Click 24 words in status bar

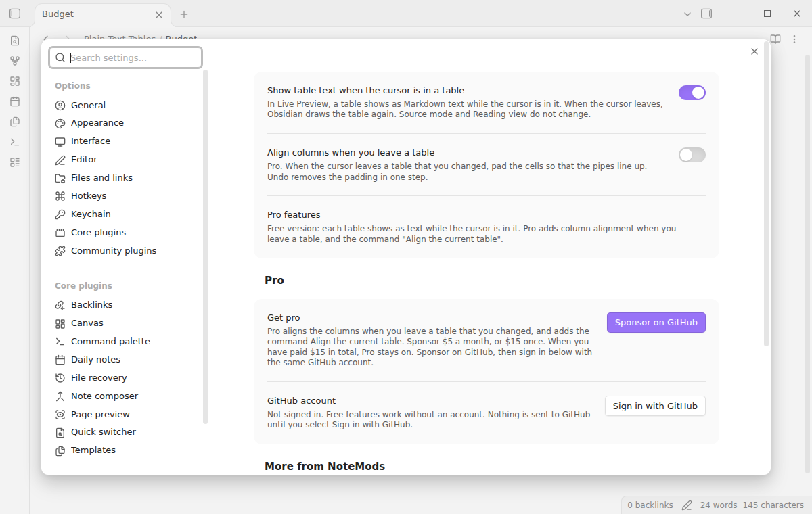[719, 505]
